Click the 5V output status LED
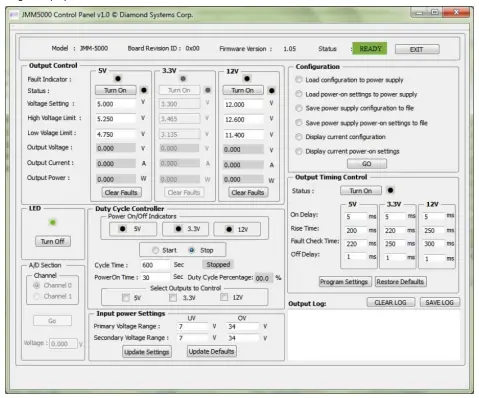This screenshot has height=398, width=479. (x=144, y=90)
